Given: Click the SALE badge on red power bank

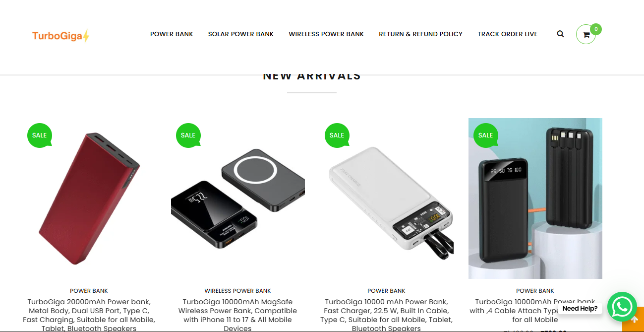Looking at the screenshot, I should [40, 135].
